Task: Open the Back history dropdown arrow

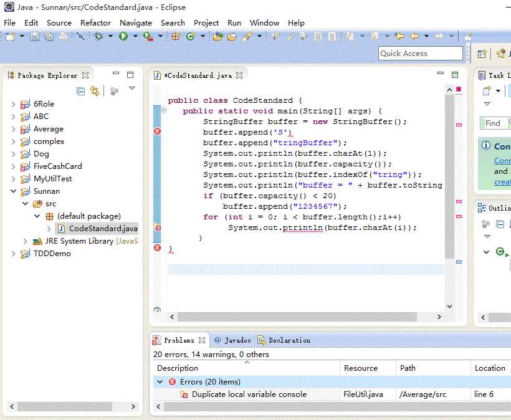Action: coord(426,36)
